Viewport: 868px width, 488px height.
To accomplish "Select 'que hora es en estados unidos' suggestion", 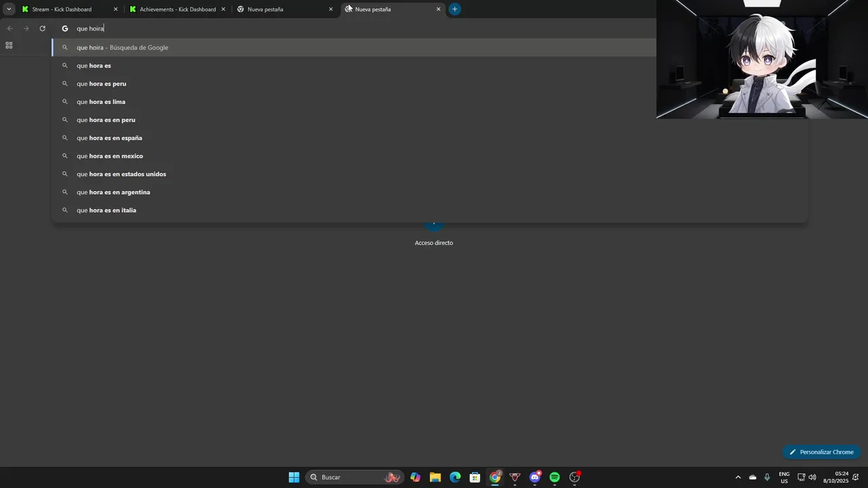I will tap(429, 174).
